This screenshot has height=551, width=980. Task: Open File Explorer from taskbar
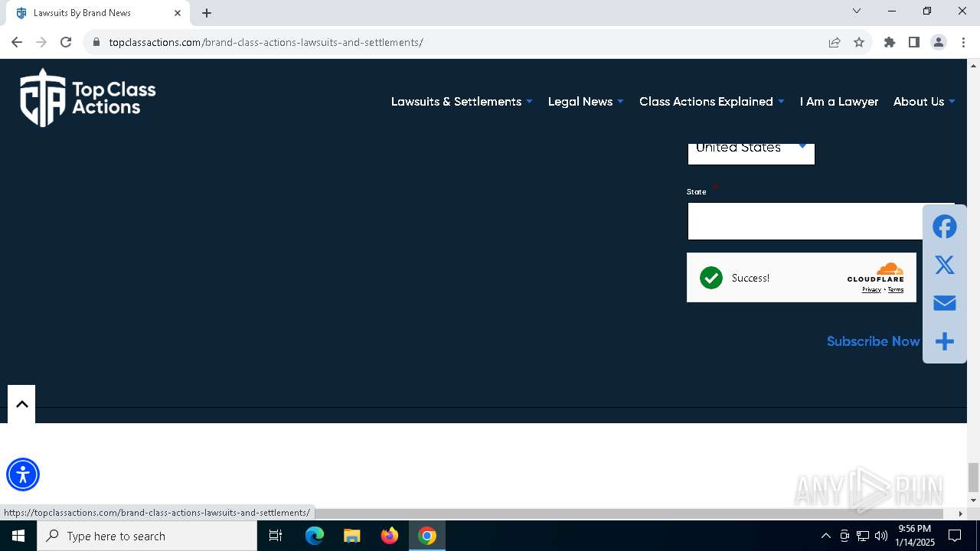[x=352, y=536]
